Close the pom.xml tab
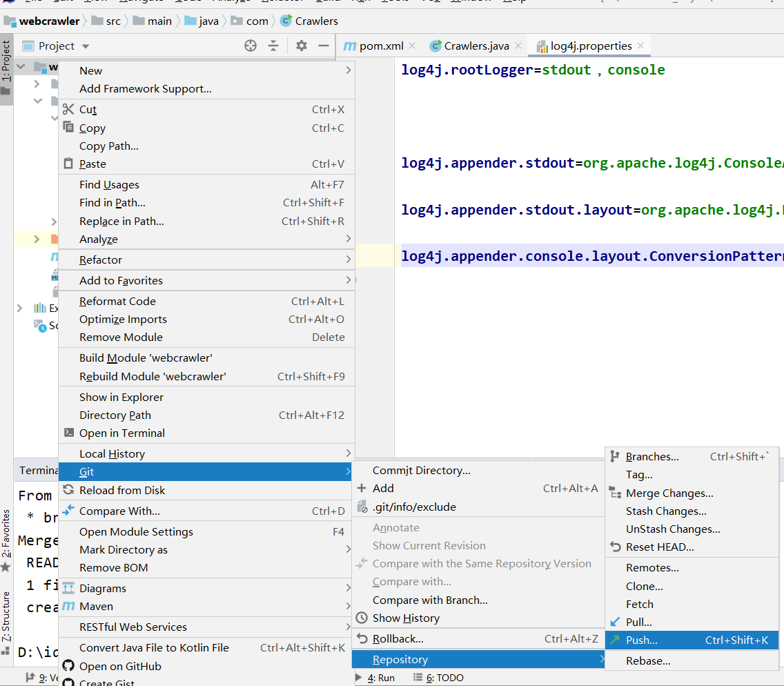This screenshot has width=784, height=686. [x=412, y=46]
